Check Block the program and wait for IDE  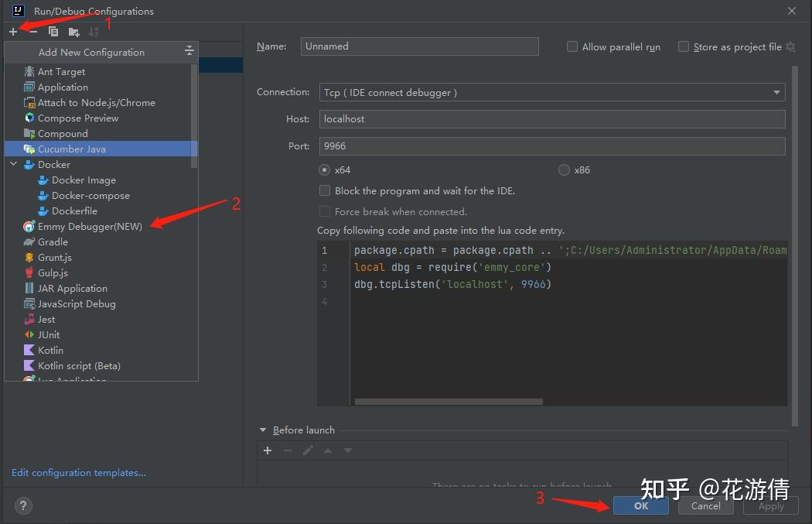pyautogui.click(x=325, y=190)
